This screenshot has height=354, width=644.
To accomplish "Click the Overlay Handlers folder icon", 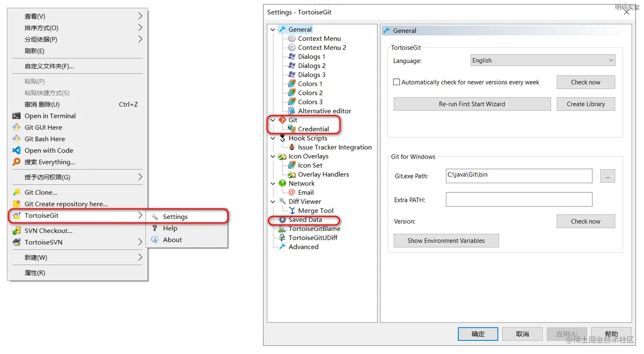I will 292,174.
